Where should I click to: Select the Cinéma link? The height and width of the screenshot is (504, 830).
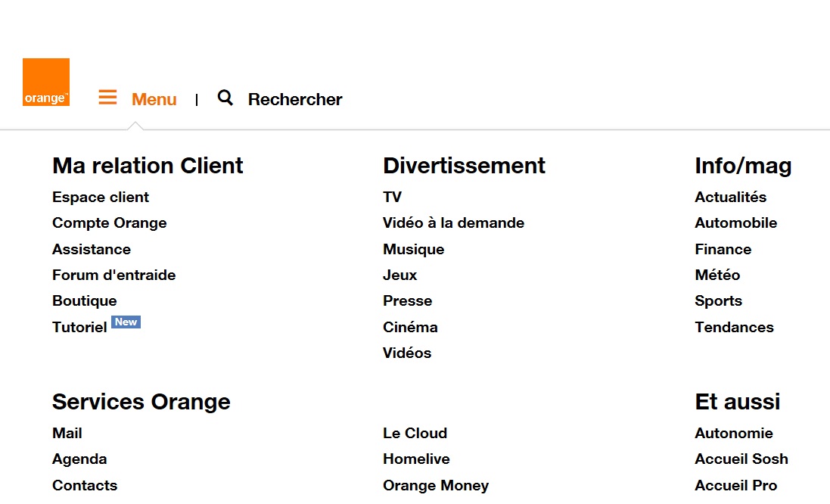click(410, 327)
